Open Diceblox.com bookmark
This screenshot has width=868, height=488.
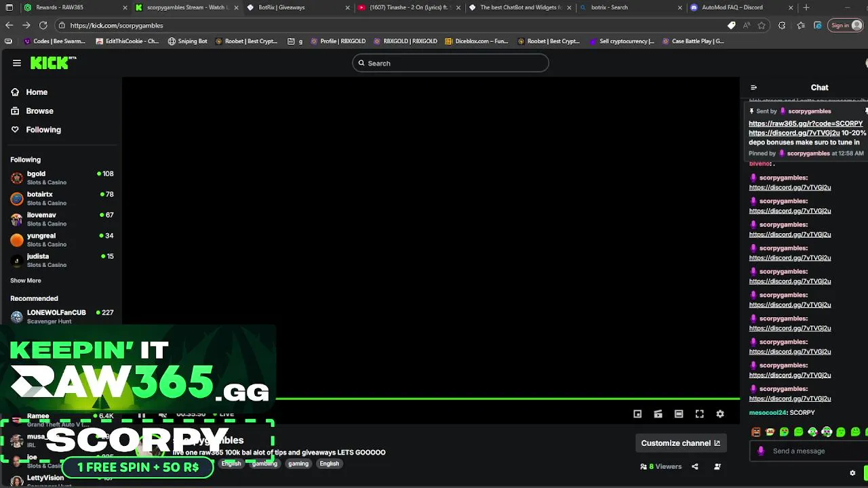coord(477,41)
